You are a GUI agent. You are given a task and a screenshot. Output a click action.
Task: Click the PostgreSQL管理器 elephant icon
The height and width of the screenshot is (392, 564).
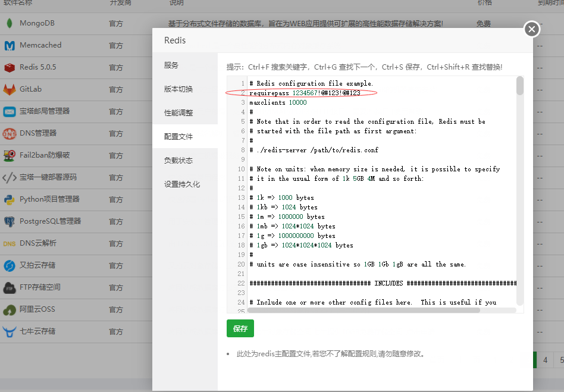pos(10,221)
